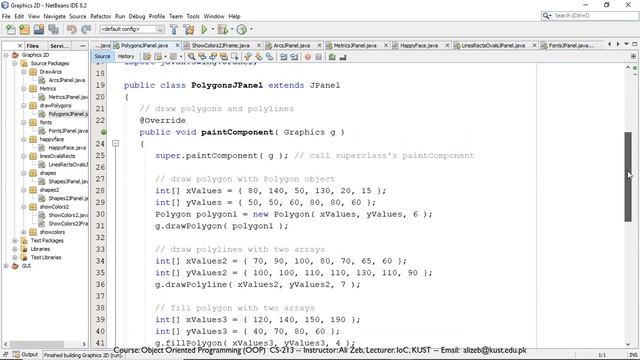640x360 pixels.
Task: Switch to LinesRectsOvalsJPanel.java tab
Action: point(493,45)
